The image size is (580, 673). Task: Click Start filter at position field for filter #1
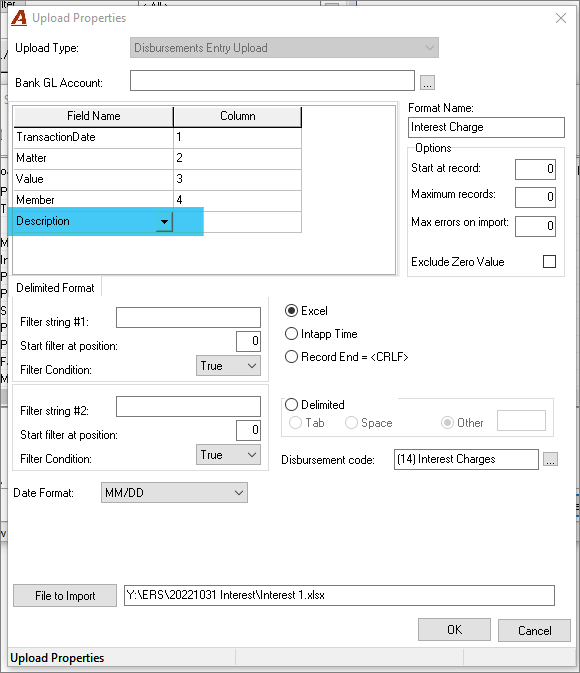point(248,341)
